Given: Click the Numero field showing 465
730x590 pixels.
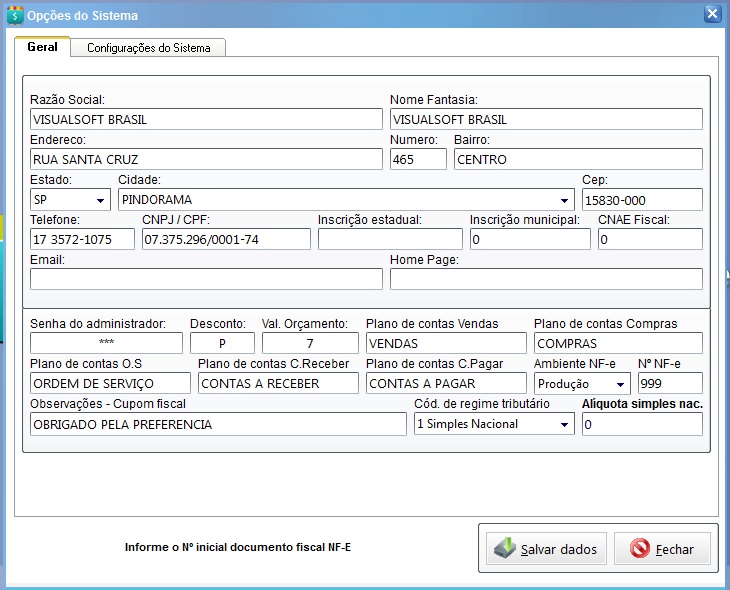Looking at the screenshot, I should point(418,159).
